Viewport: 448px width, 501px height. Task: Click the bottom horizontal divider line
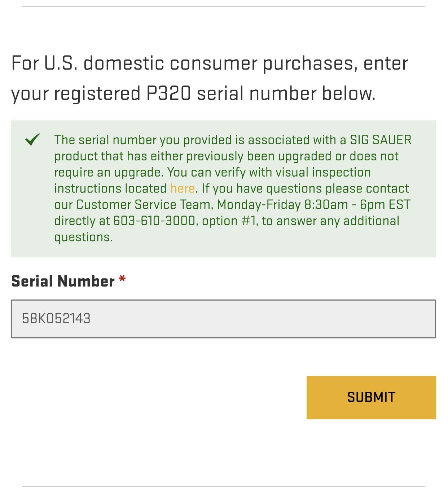223,487
